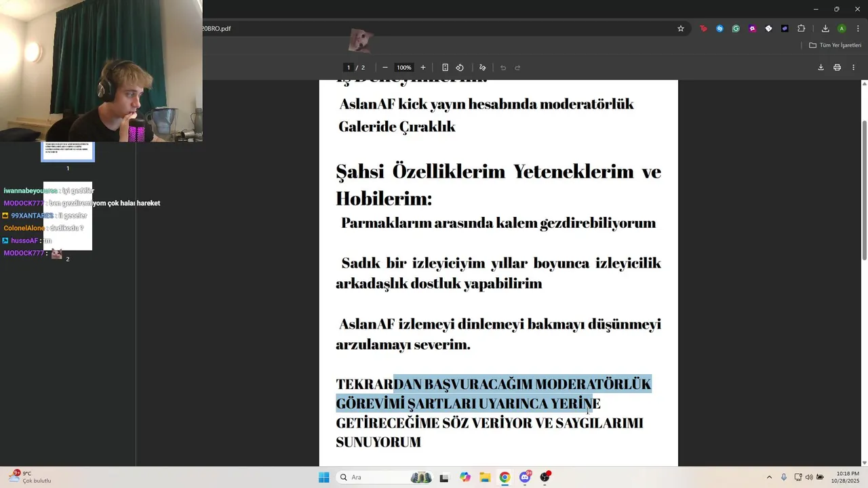Activate the PDF draw annotation tool
Image resolution: width=868 pixels, height=488 pixels.
coord(483,67)
